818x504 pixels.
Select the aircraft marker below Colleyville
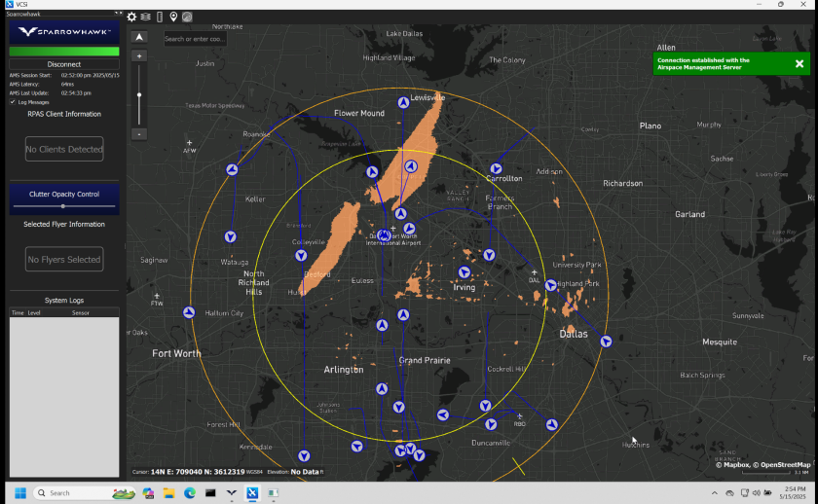coord(301,255)
